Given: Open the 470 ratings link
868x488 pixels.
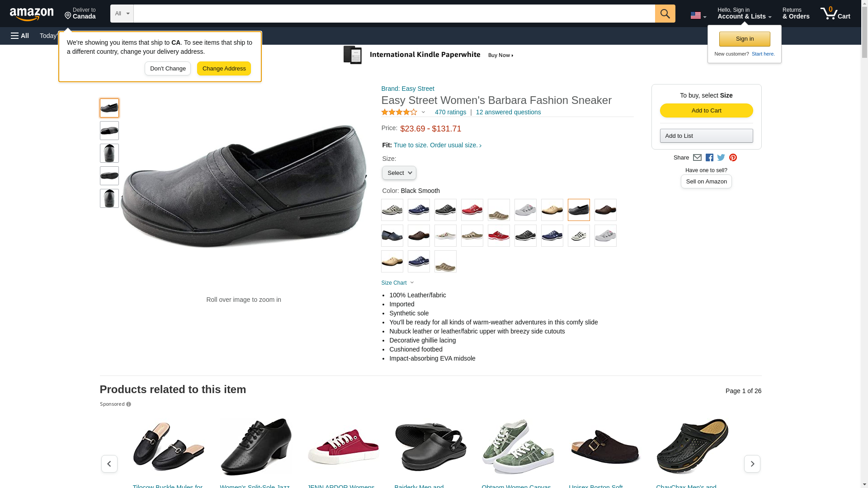Looking at the screenshot, I should pos(450,112).
